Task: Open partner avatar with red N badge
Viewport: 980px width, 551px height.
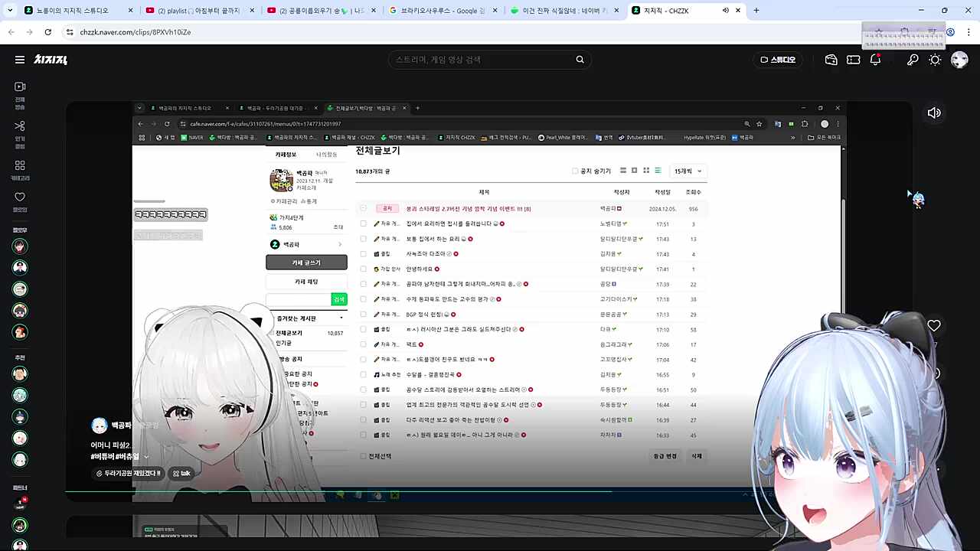Action: 20,504
